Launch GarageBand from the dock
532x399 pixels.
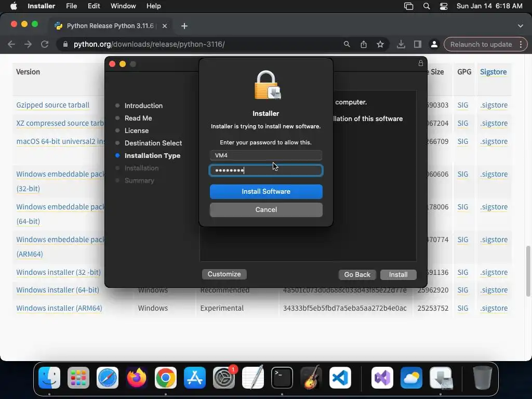tap(311, 378)
